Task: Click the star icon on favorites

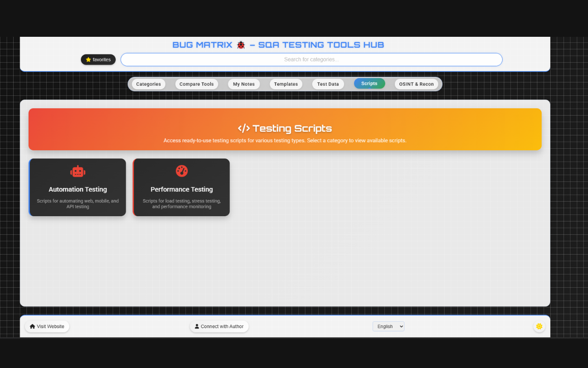Action: tap(88, 60)
